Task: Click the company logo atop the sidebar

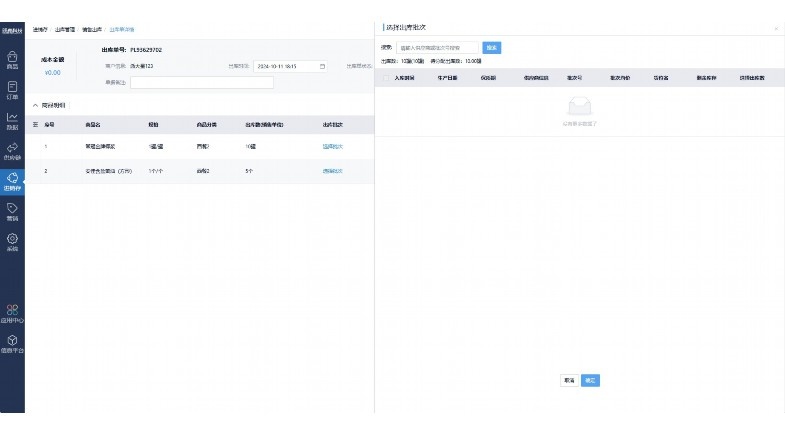Action: tap(12, 31)
